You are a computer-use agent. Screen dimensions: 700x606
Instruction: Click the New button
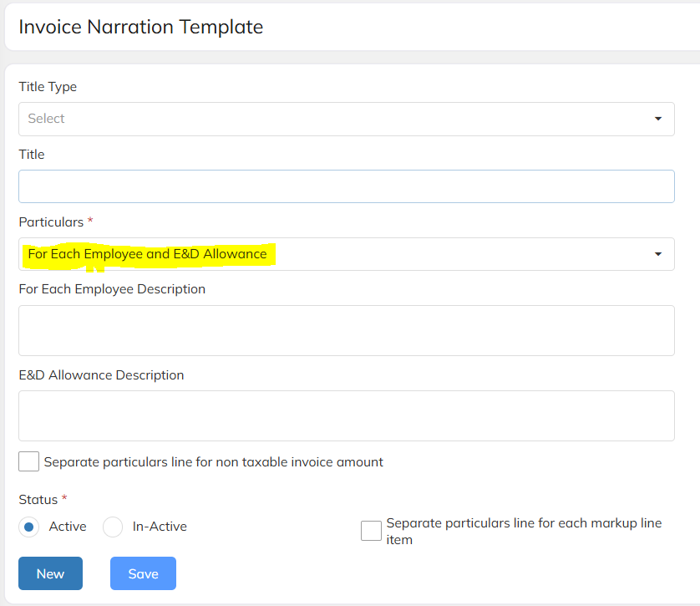coord(50,573)
